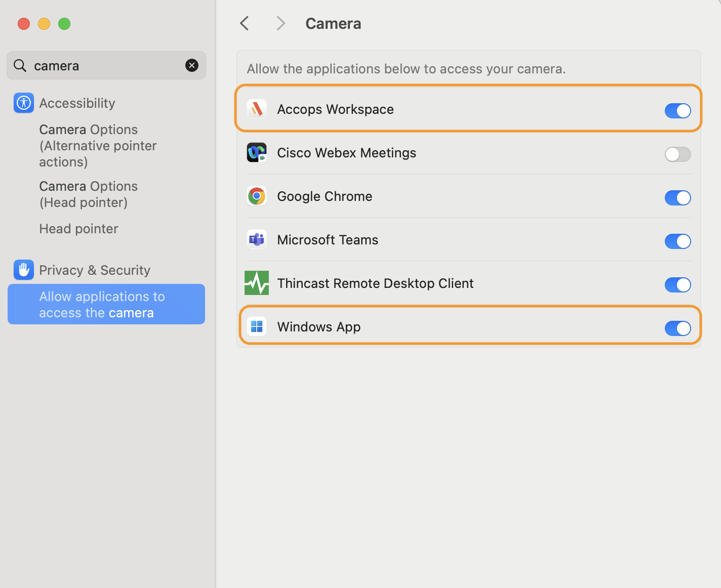Clear the camera search text
Screen dimensions: 721x588
(x=192, y=65)
